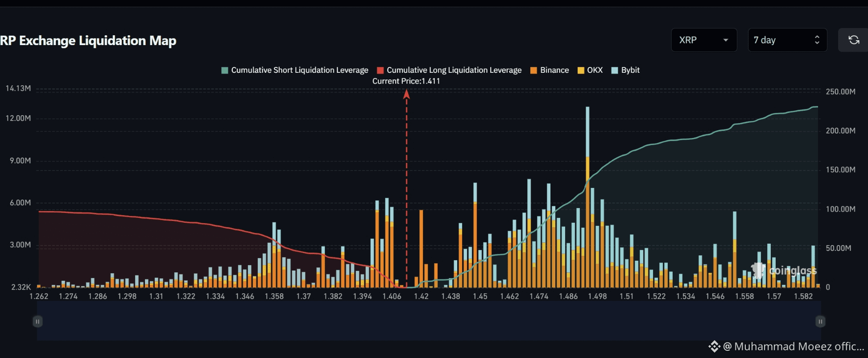Click the 1.358 price axis label
The height and width of the screenshot is (358, 868).
pyautogui.click(x=274, y=296)
